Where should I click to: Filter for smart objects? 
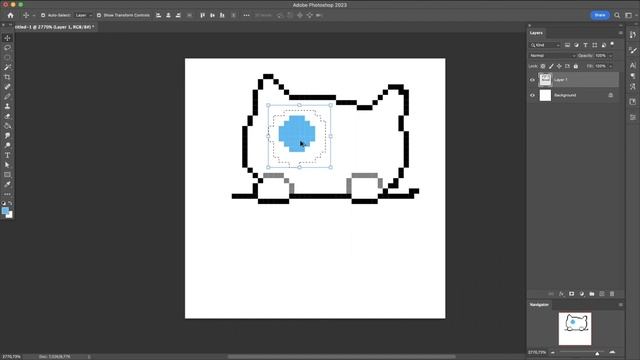[604, 45]
